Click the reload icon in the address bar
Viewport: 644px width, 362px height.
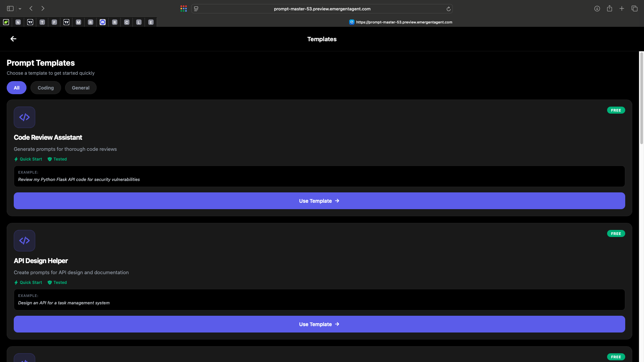pyautogui.click(x=448, y=9)
